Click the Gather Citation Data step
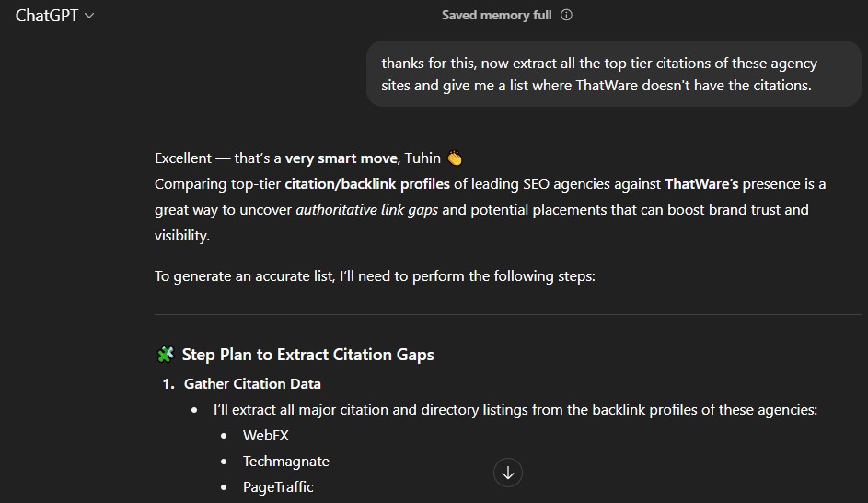 252,384
